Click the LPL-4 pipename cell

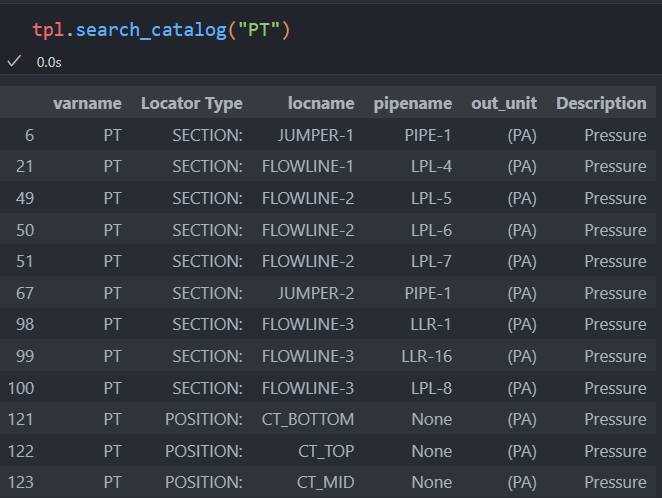pyautogui.click(x=431, y=166)
